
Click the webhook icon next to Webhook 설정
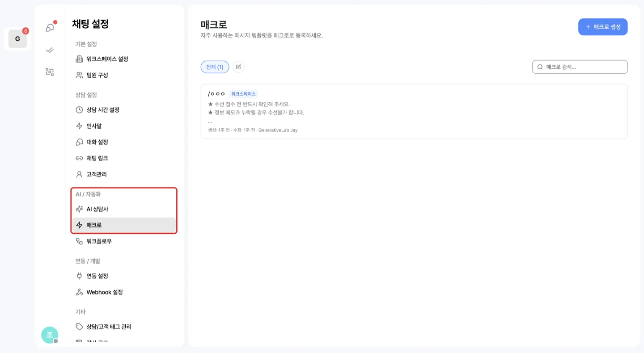tap(79, 292)
